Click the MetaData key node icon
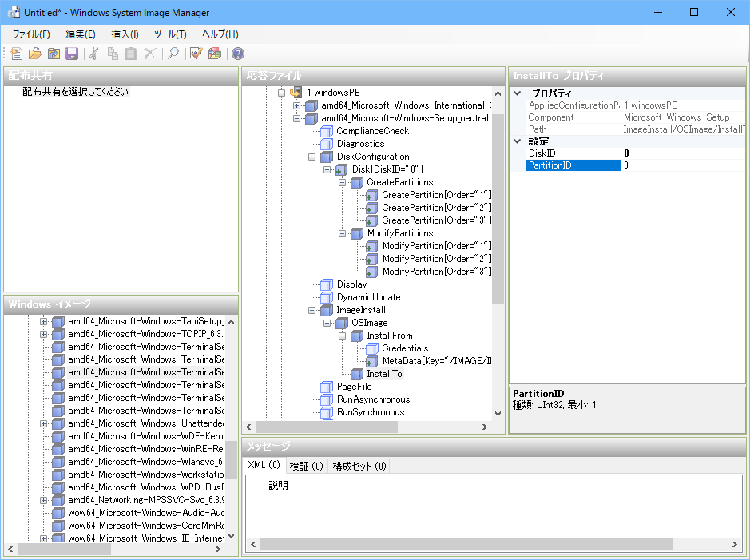The image size is (750, 560). [x=371, y=362]
